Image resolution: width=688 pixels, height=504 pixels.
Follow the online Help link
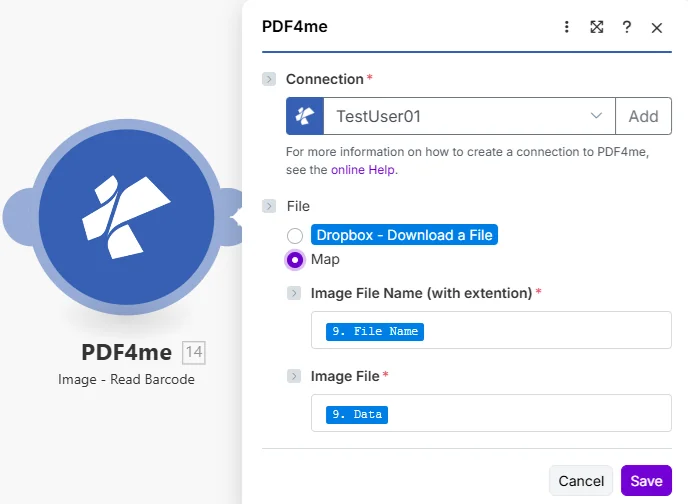pos(363,170)
